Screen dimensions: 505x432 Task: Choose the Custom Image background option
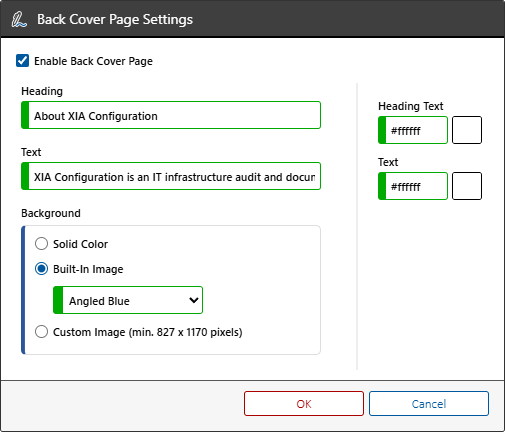pos(41,332)
